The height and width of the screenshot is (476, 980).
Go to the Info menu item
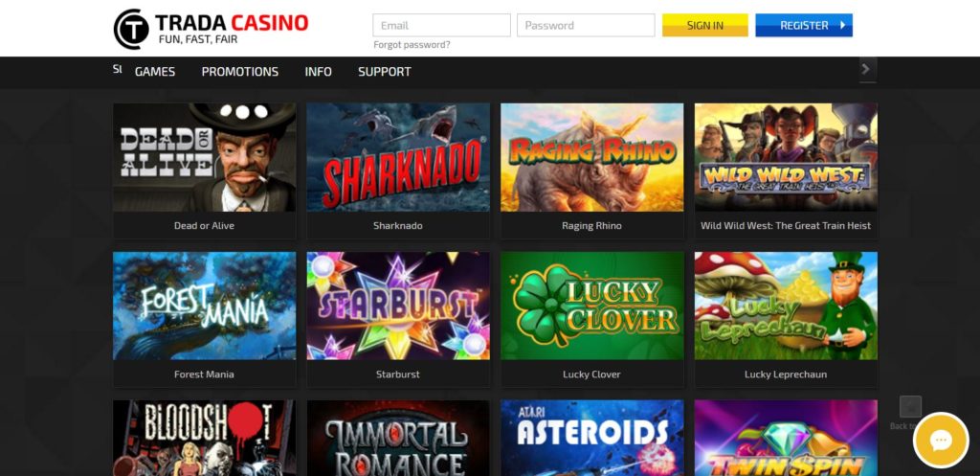tap(318, 72)
